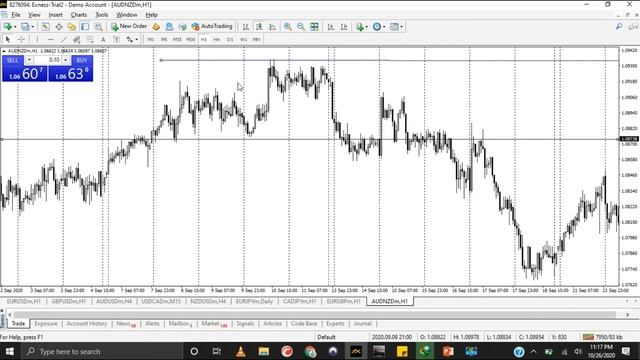Expand the Profiles dropdown arrow
The image size is (640, 360).
coord(33,27)
